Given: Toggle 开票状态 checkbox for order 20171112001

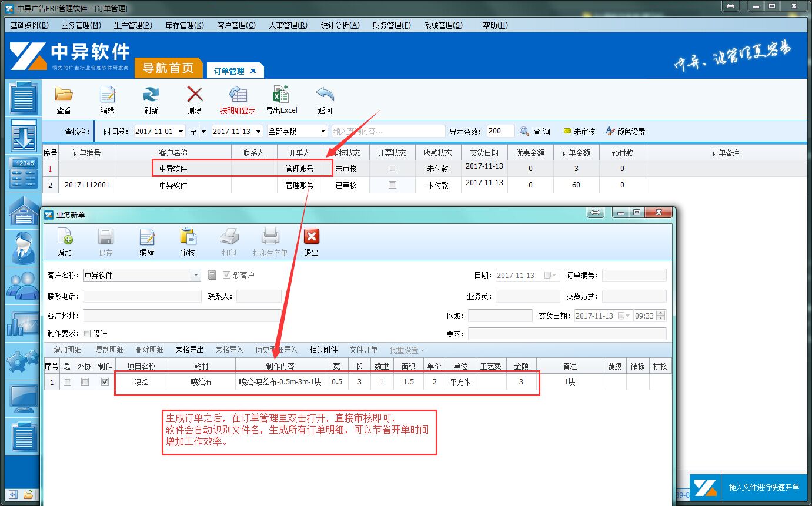Looking at the screenshot, I should point(392,185).
